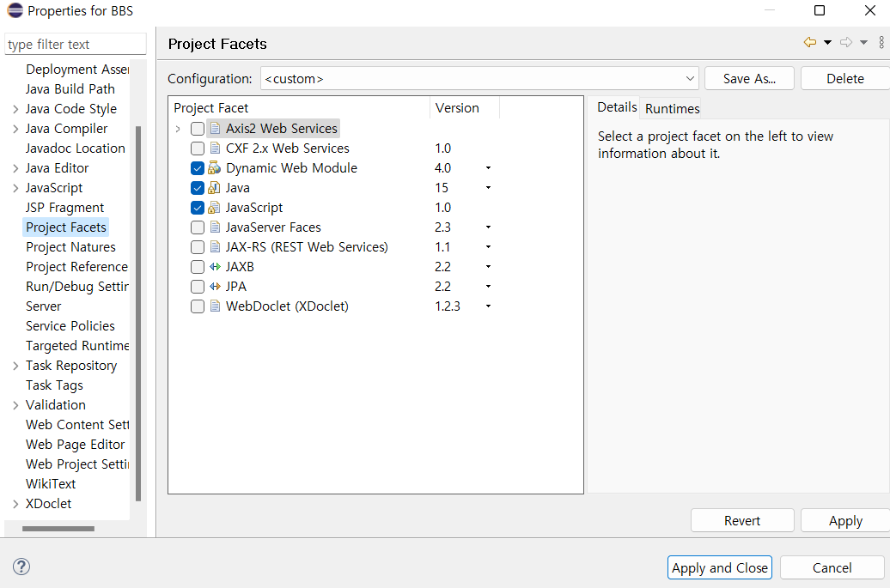The height and width of the screenshot is (588, 890).
Task: Click the Apply button
Action: (845, 520)
